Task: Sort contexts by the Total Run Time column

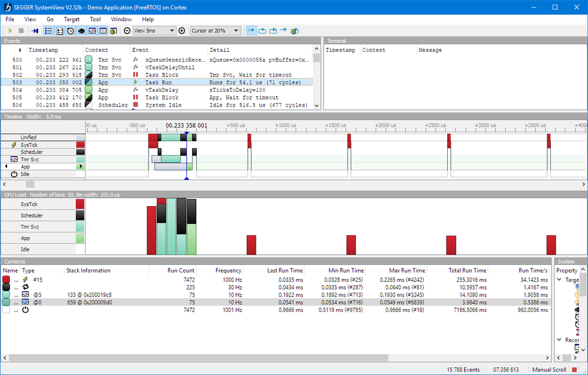Action: tap(458, 270)
